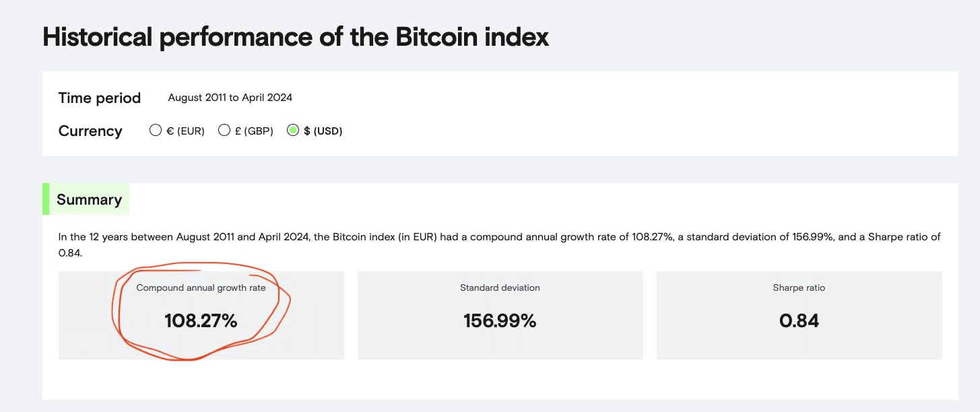
Task: Select the $ (USD) radio button
Action: click(293, 131)
